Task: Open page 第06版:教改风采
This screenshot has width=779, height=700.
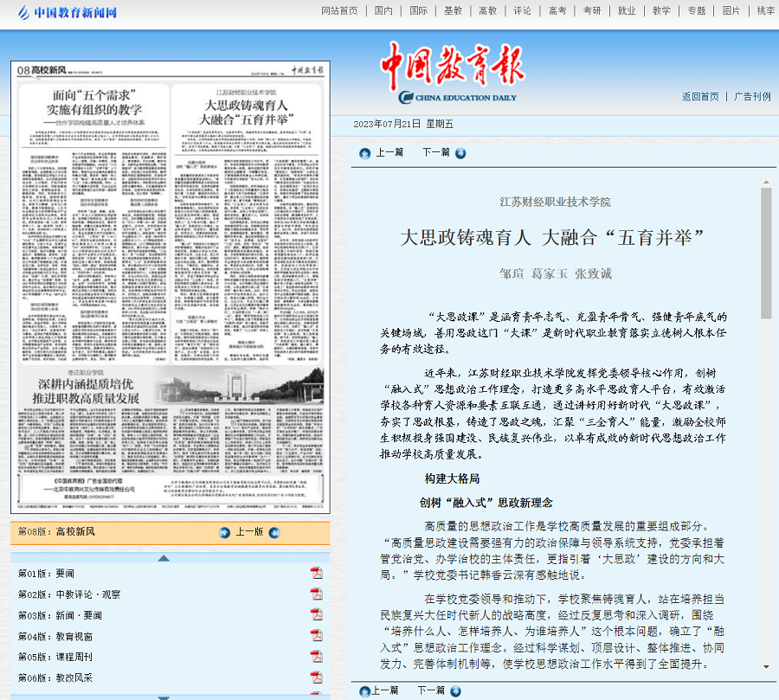Action: tap(55, 678)
